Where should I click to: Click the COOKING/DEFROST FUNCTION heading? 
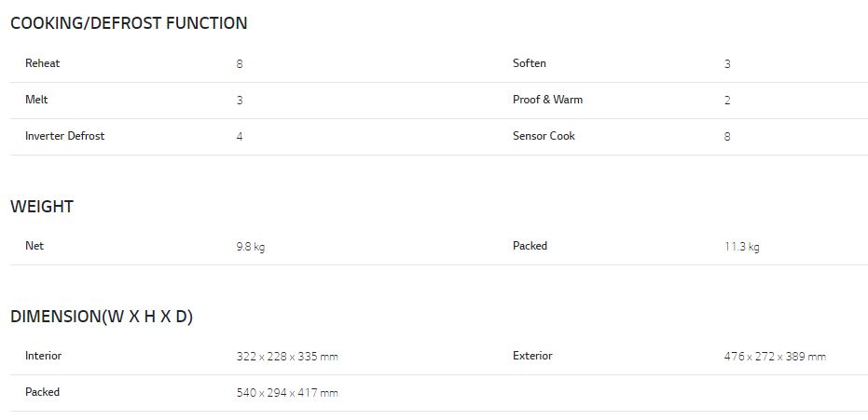[129, 23]
